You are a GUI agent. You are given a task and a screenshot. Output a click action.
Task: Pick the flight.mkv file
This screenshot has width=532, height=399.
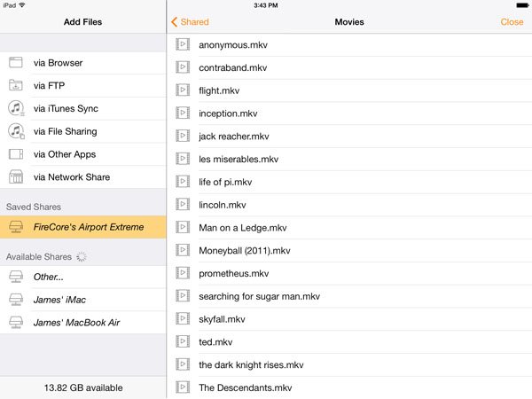click(349, 90)
